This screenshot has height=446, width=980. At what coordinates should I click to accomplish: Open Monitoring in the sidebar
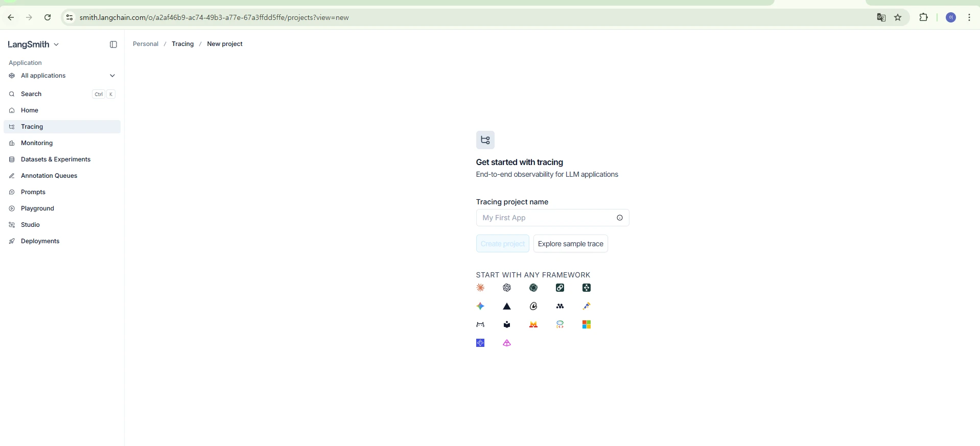(37, 143)
